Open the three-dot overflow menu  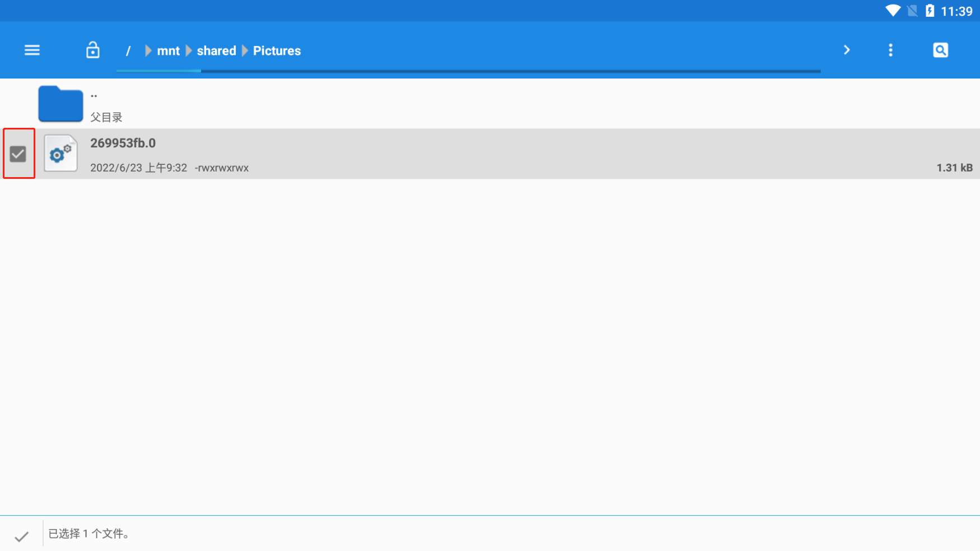890,50
